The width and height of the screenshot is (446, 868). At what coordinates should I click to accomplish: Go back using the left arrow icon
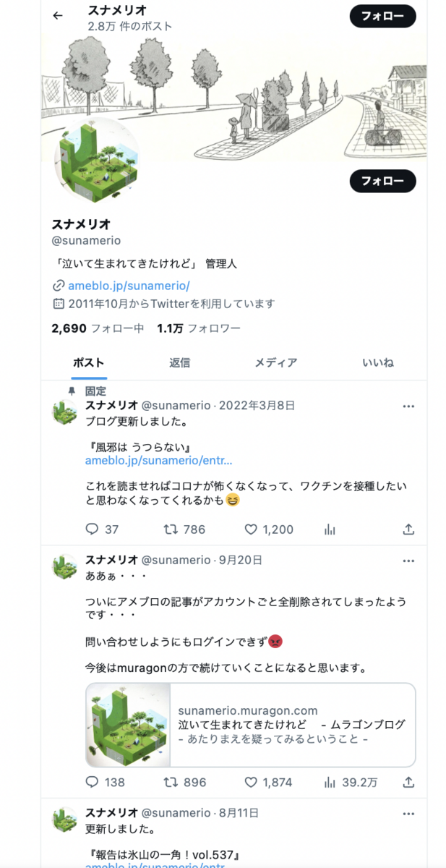(58, 15)
